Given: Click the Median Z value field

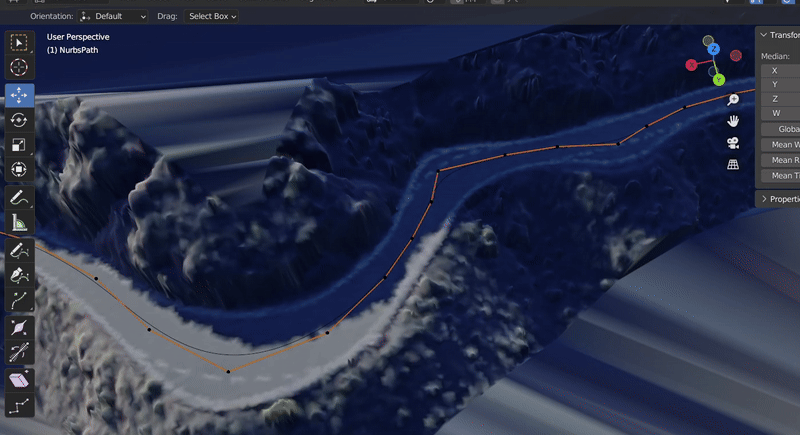Looking at the screenshot, I should point(781,99).
